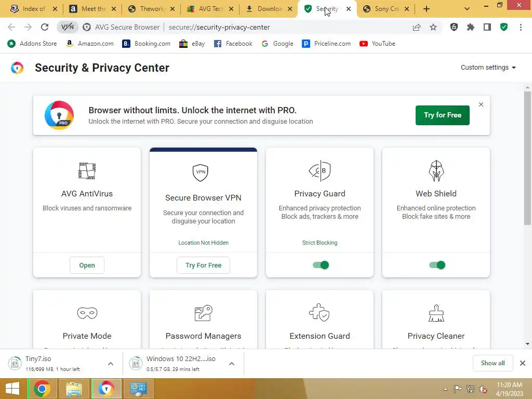
Task: Open the eBay bookmark
Action: (x=192, y=44)
